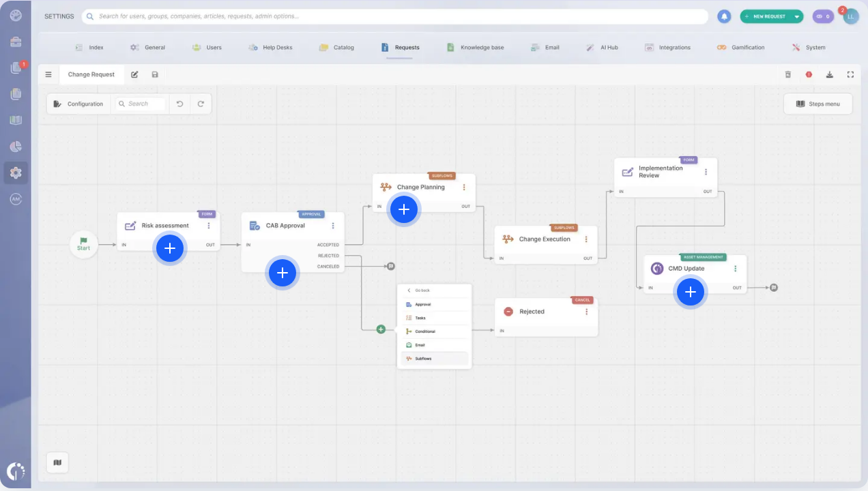
Task: Click the red Rejected minus icon
Action: [508, 312]
